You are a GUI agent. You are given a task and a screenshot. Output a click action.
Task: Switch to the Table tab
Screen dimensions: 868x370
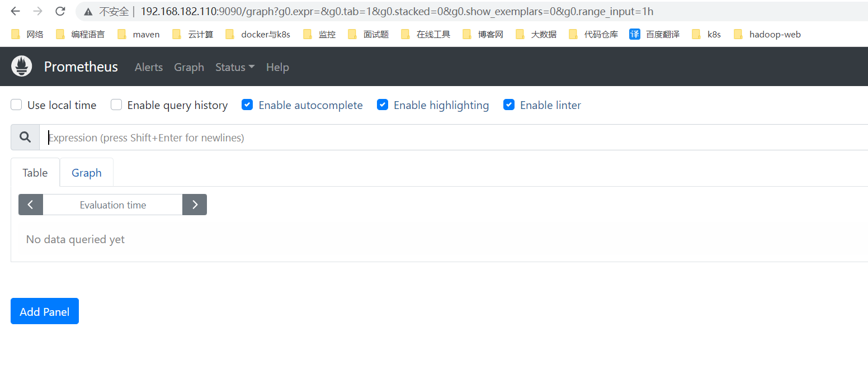pos(35,173)
